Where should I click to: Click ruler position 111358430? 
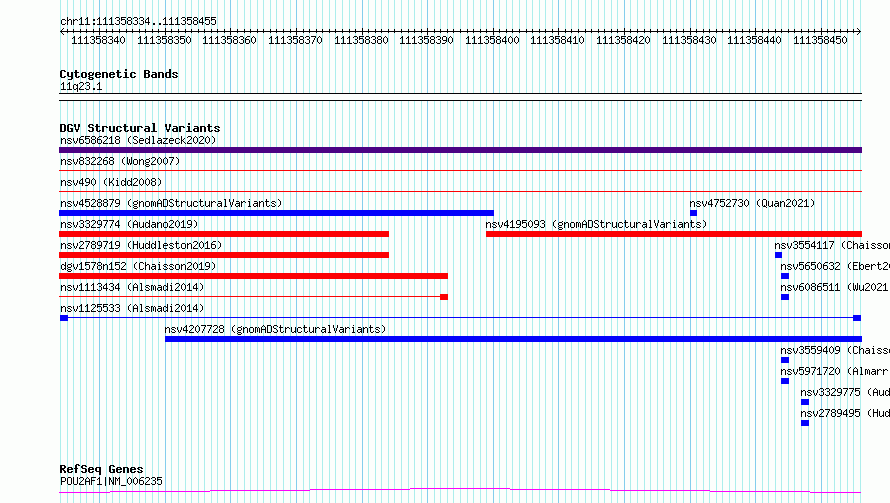(689, 40)
